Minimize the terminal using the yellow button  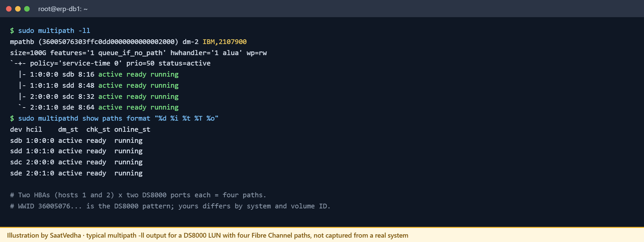click(x=18, y=9)
